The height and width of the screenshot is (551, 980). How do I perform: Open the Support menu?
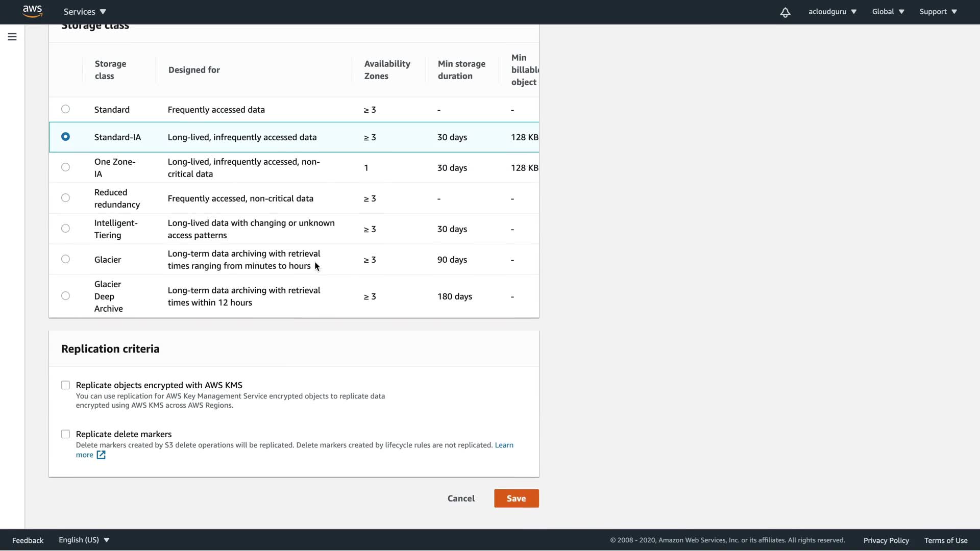tap(938, 12)
